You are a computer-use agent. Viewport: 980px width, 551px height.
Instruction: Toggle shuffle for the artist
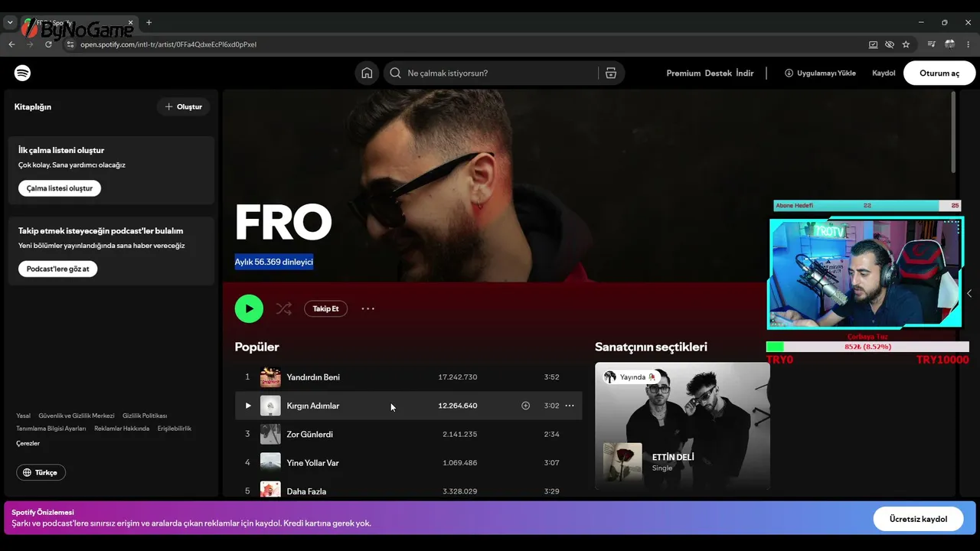pos(284,308)
